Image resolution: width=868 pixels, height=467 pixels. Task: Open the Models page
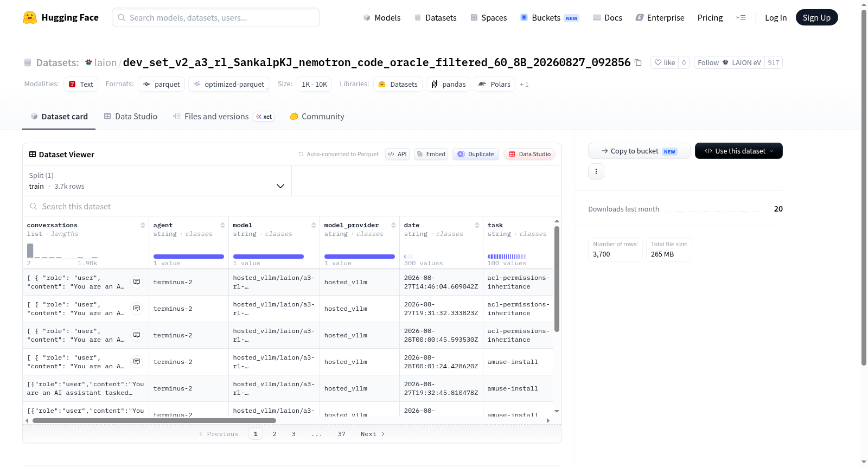click(382, 17)
